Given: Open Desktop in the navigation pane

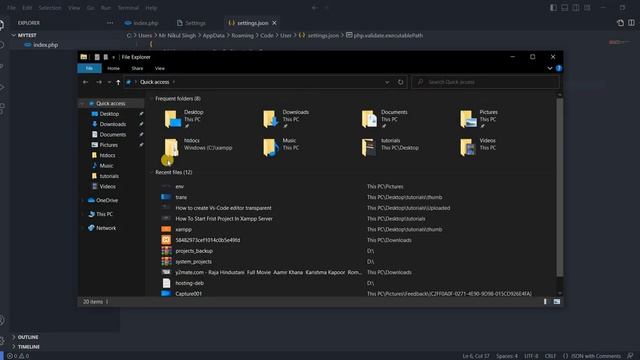Looking at the screenshot, I should click(105, 114).
